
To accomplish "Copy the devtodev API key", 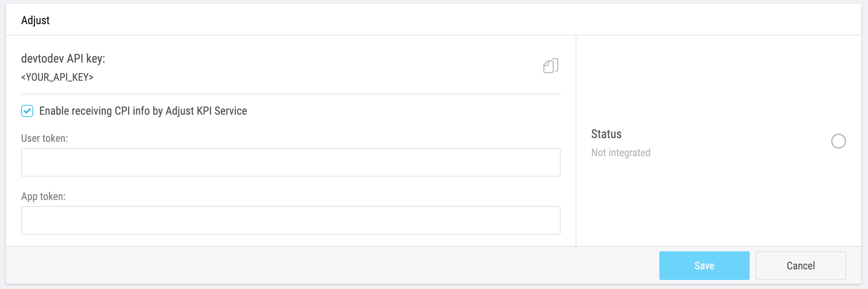I will [x=550, y=66].
